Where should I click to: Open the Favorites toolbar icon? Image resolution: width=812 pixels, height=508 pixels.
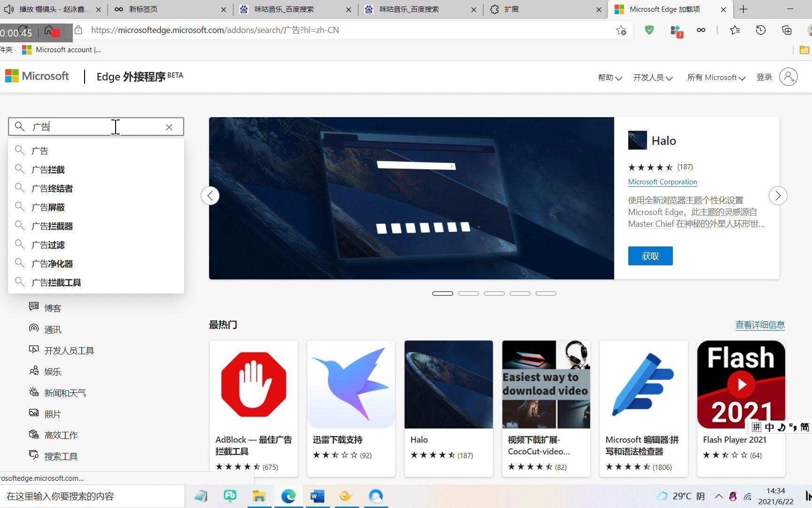735,30
